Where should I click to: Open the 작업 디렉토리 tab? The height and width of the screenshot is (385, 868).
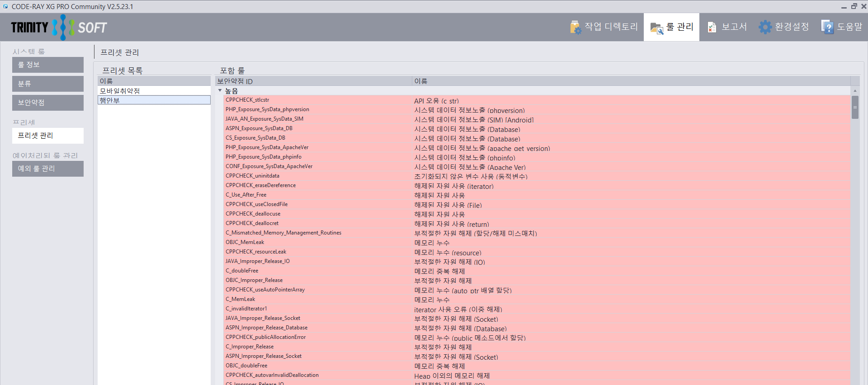coord(604,27)
